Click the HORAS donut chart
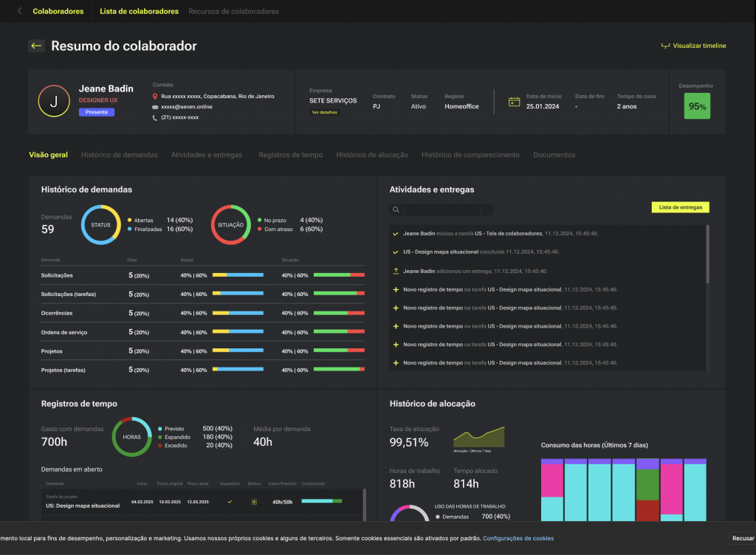Image resolution: width=756 pixels, height=555 pixels. [131, 437]
